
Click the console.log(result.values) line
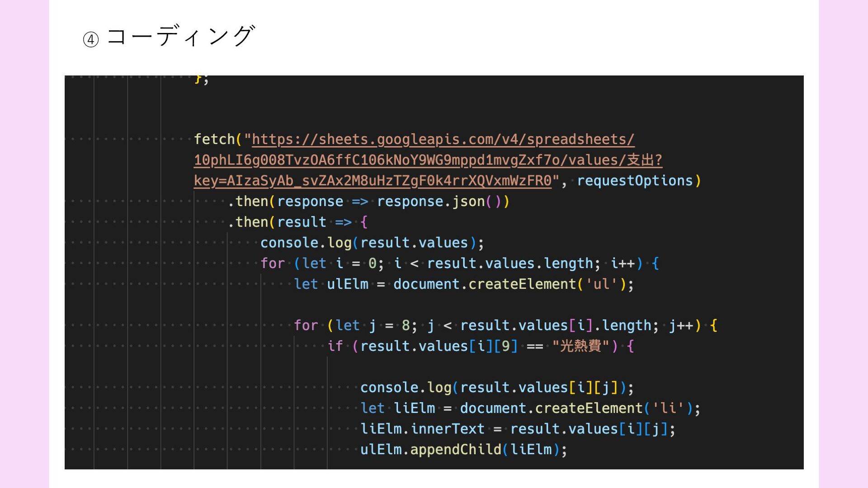[372, 243]
